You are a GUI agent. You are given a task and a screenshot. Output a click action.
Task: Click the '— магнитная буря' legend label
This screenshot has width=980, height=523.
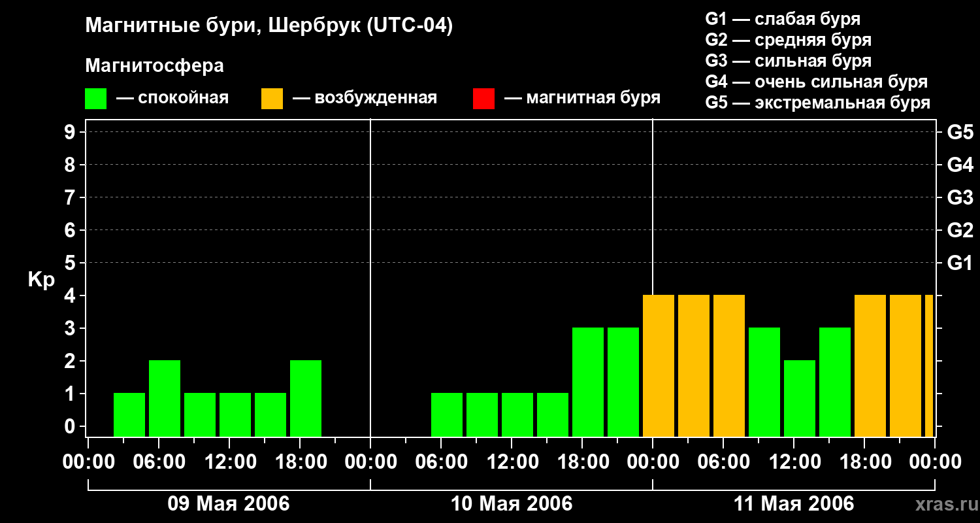coord(582,98)
